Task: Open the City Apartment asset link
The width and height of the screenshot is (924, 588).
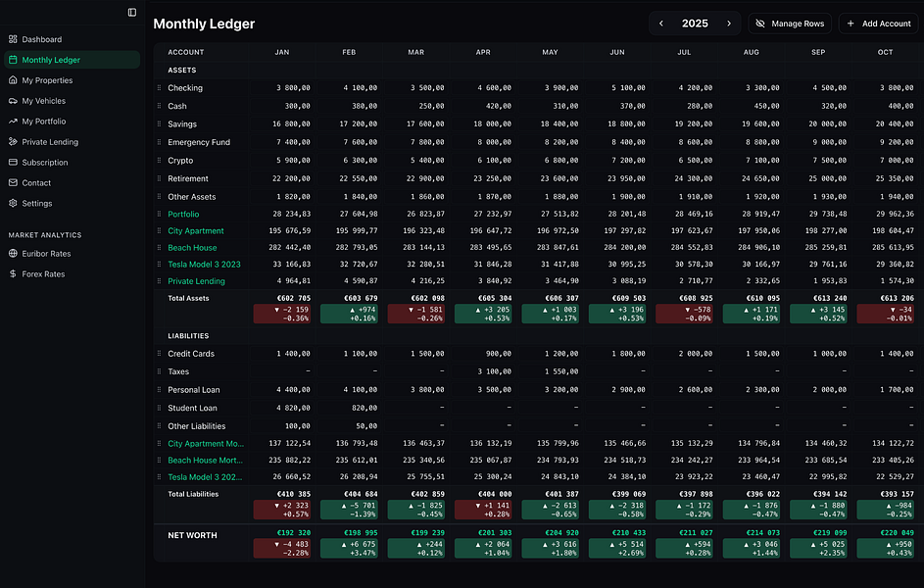Action: [196, 231]
